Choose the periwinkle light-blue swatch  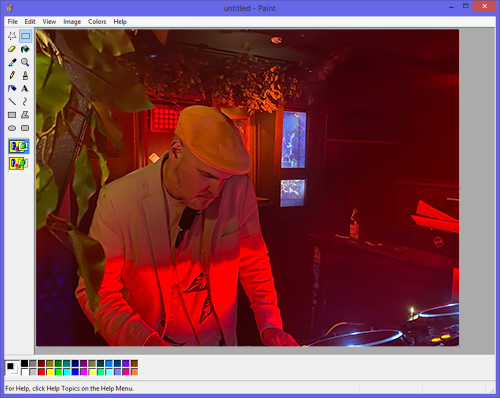pyautogui.click(x=118, y=372)
